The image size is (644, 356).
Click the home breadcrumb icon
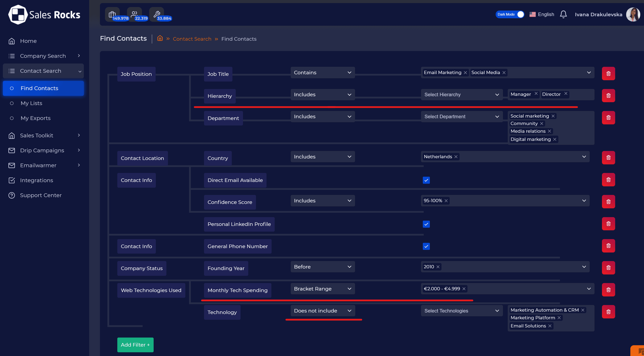click(160, 38)
